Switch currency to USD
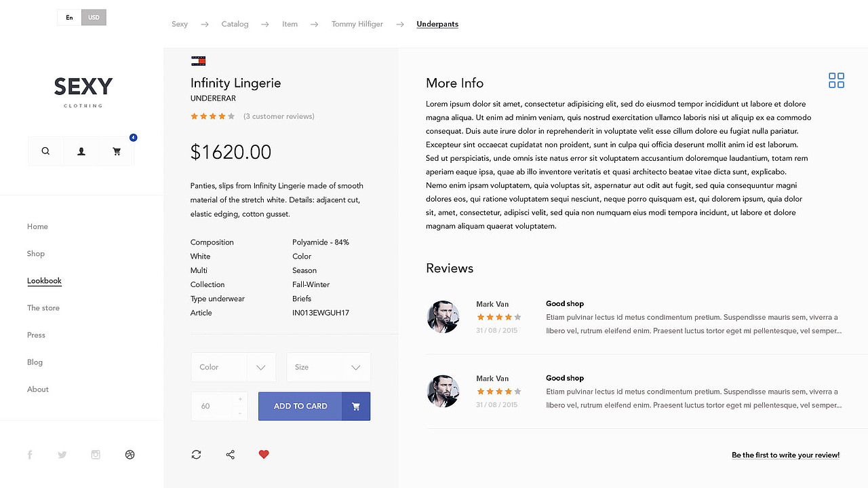 pyautogui.click(x=94, y=18)
